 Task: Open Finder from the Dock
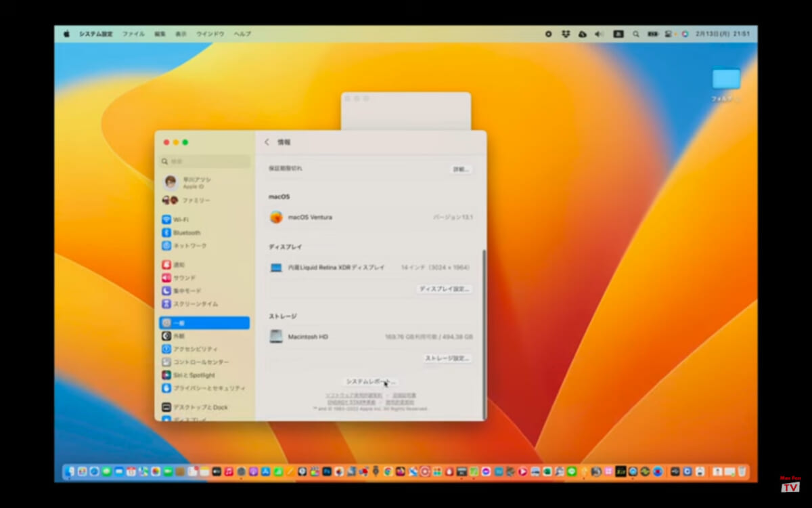[70, 471]
